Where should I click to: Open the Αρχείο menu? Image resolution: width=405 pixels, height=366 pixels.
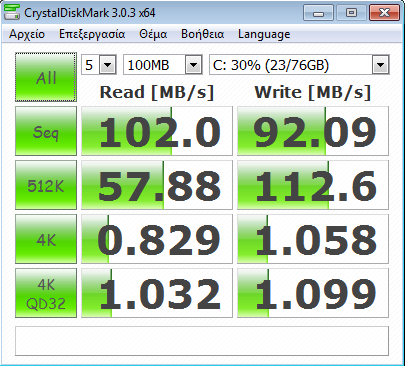coord(27,34)
